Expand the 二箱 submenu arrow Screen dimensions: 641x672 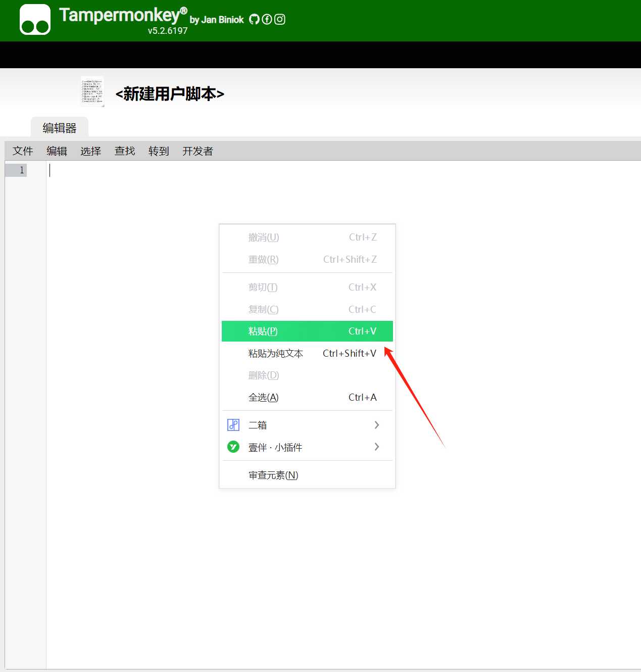point(377,425)
